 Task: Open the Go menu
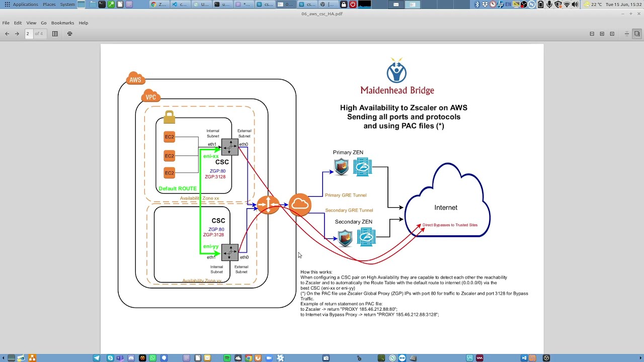pyautogui.click(x=44, y=23)
